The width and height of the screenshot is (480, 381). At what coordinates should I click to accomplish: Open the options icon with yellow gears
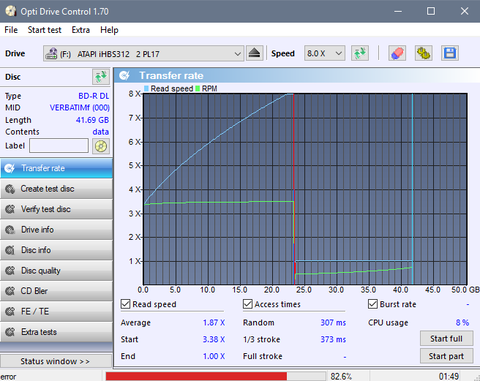[x=424, y=53]
